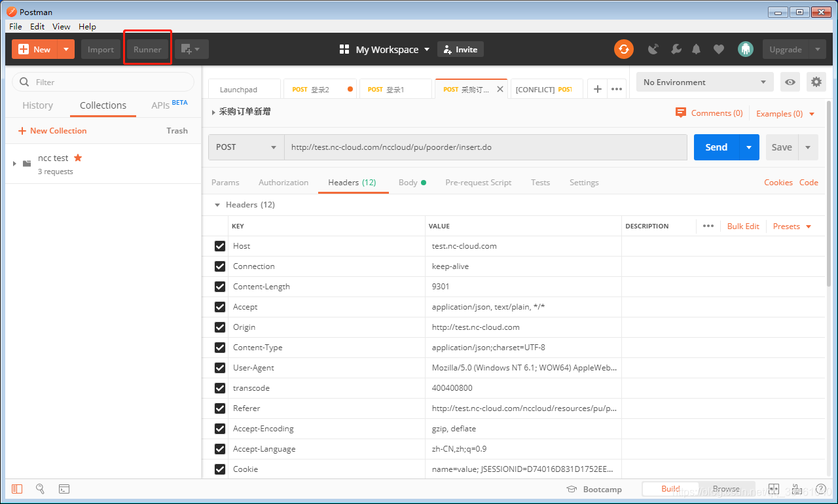Screen dimensions: 838x504
Task: Switch to the Body tab
Action: point(412,183)
